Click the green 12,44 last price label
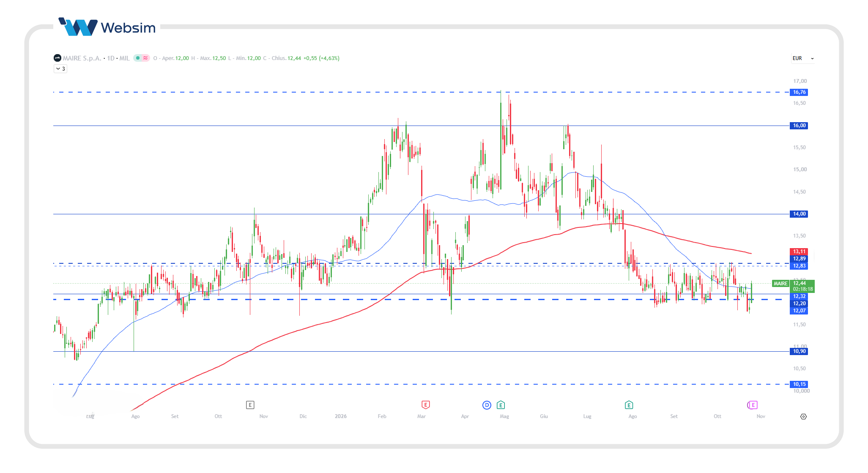 800,283
